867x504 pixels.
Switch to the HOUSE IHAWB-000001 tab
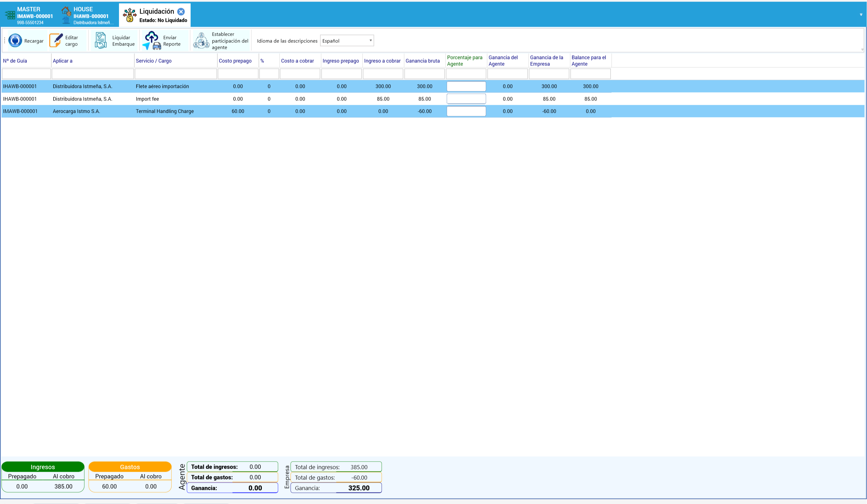88,15
